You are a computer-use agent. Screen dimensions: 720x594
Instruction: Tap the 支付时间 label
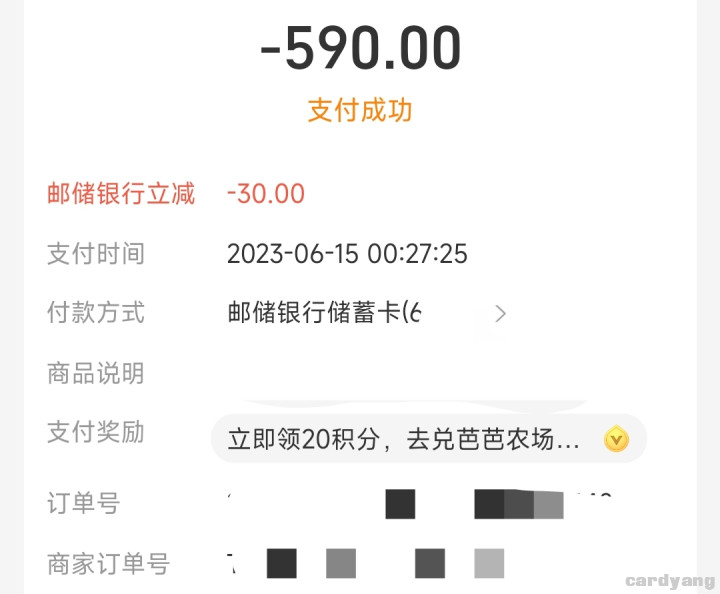(96, 254)
